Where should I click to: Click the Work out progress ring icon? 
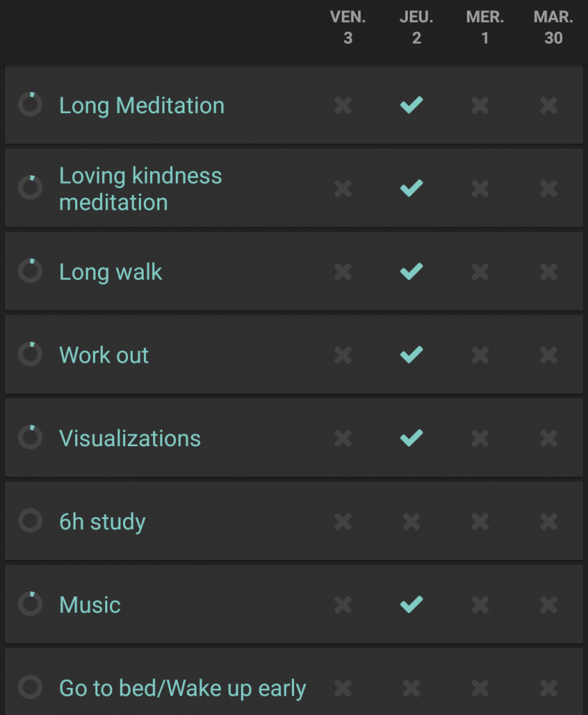[x=30, y=355]
